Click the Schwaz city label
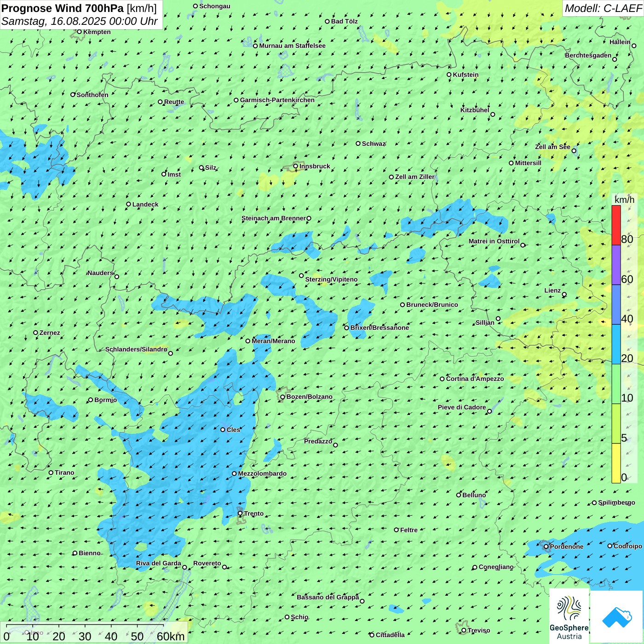Screen dimensions: 644x644 coord(374,144)
